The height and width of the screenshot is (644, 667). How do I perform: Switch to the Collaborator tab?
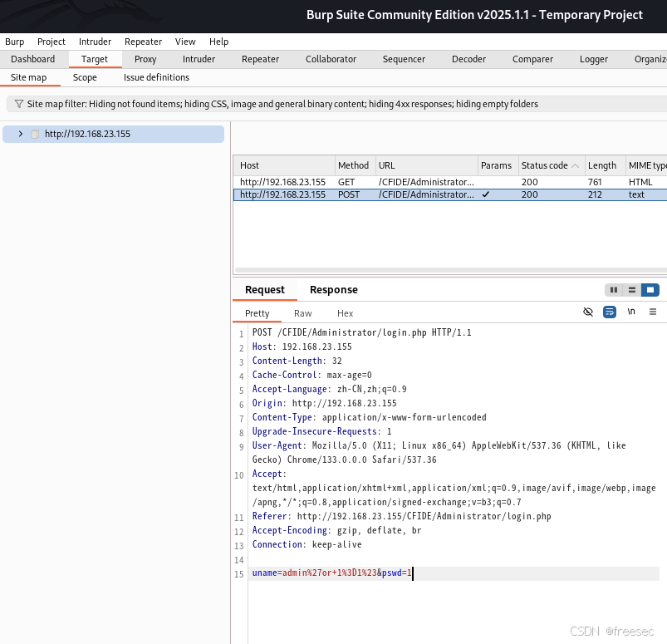click(331, 59)
